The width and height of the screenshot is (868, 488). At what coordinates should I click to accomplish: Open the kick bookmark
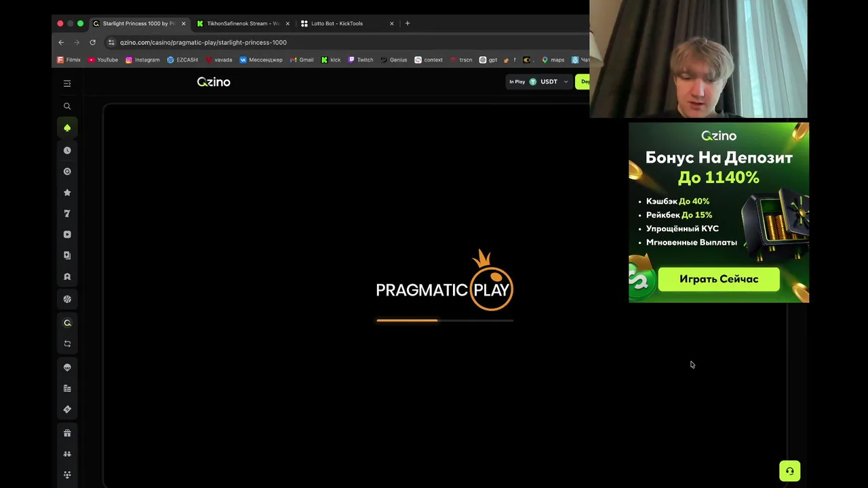coord(331,60)
